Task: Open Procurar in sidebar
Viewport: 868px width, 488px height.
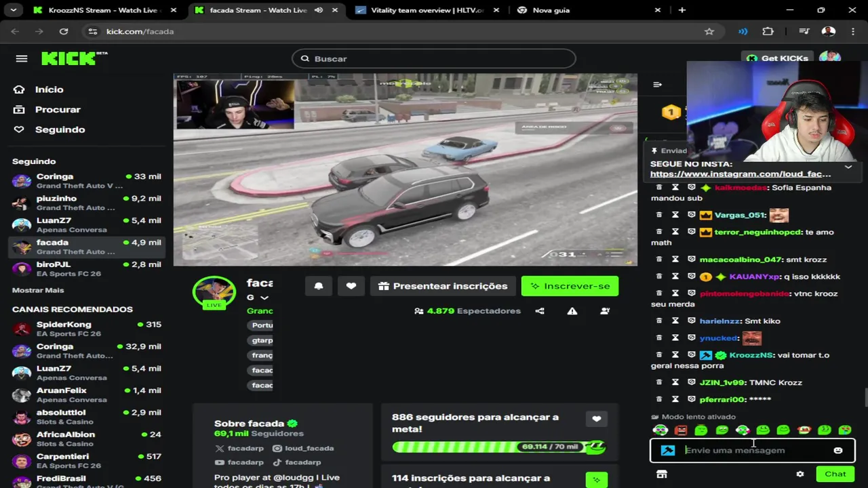Action: click(x=47, y=109)
